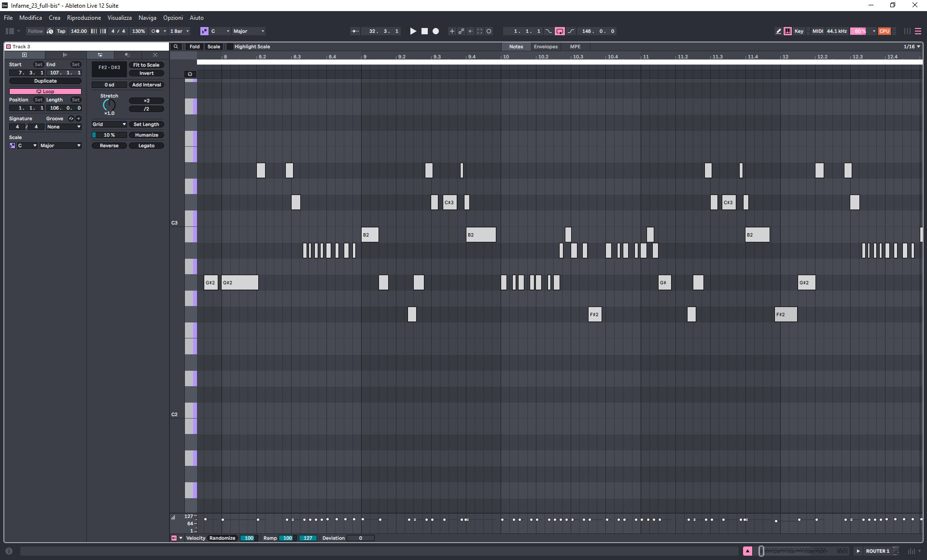
Task: Switch to the Envelopes tab
Action: 546,47
